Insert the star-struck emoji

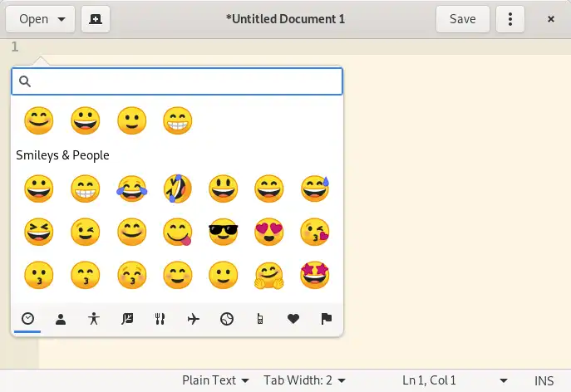click(x=315, y=275)
